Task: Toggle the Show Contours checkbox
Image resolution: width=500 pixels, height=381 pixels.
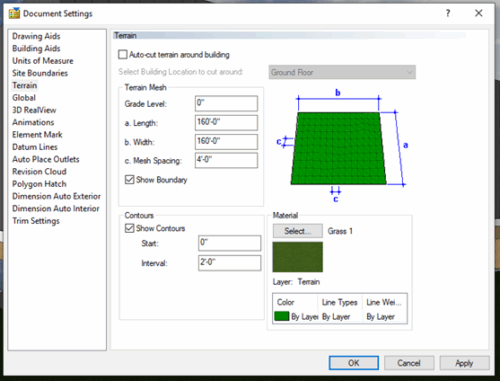Action: pyautogui.click(x=129, y=228)
